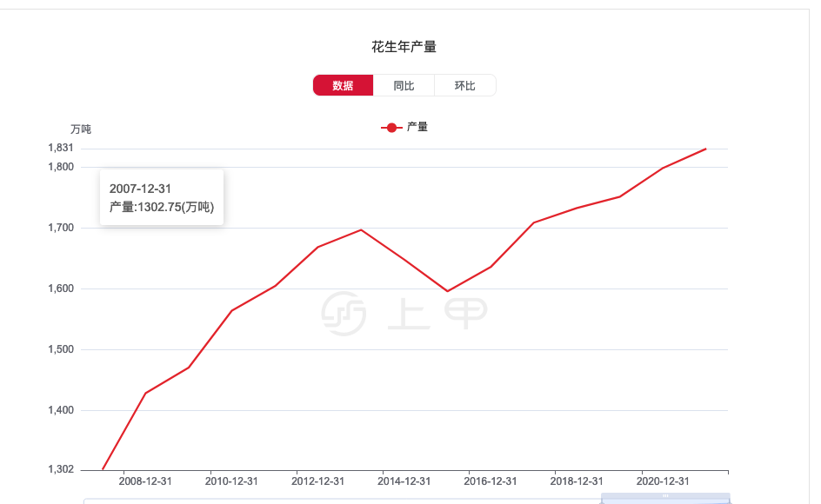Switch to the 环比 tab

coord(465,85)
